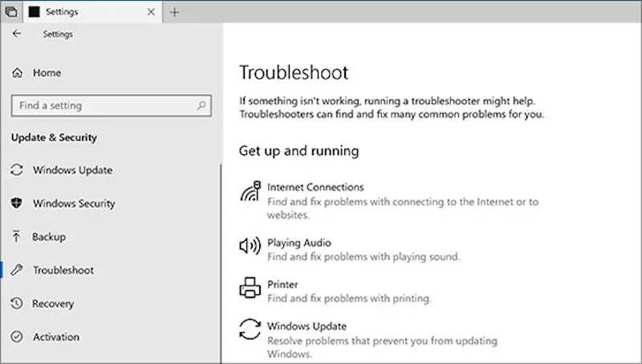The height and width of the screenshot is (364, 642).
Task: Focus the Find a setting search box
Action: tap(100, 105)
